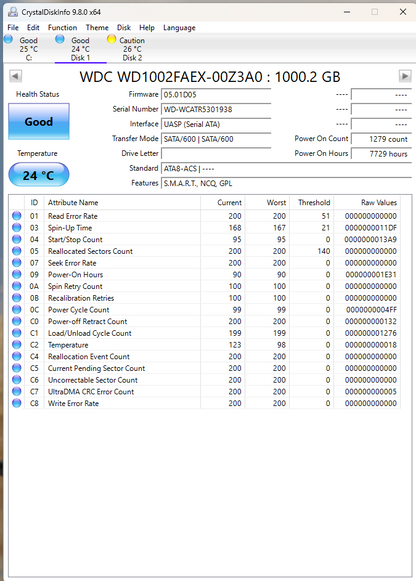Select the UltraDMA CRC Error Count attribute name

coord(91,392)
